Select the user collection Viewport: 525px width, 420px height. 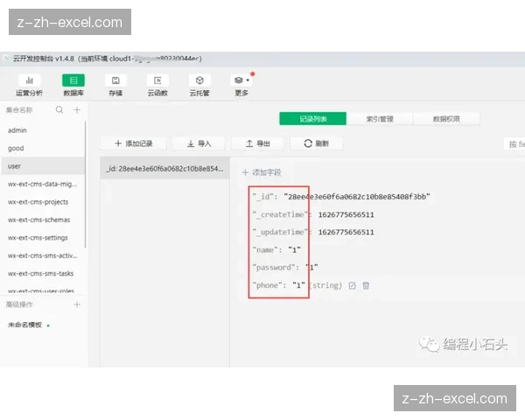pyautogui.click(x=43, y=165)
